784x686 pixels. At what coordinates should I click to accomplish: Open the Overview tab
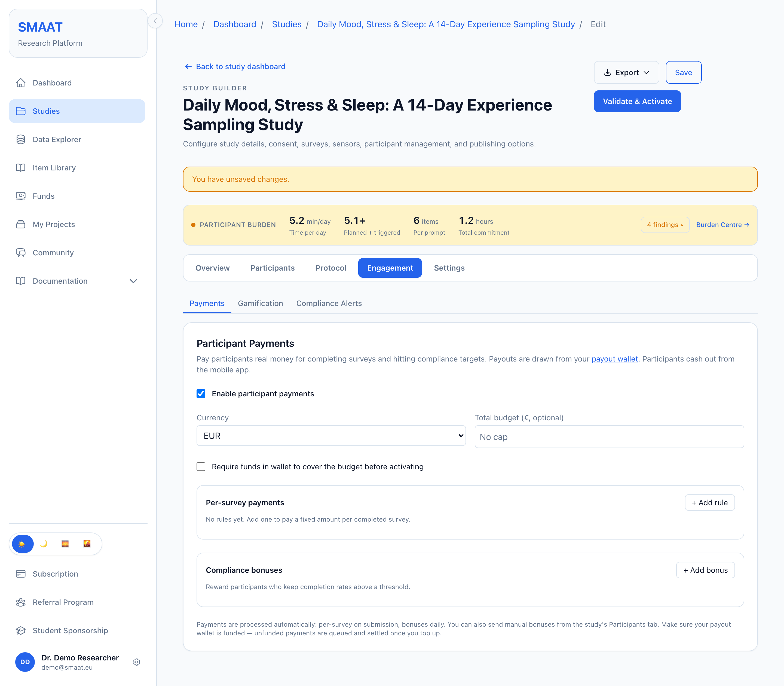[x=212, y=268]
